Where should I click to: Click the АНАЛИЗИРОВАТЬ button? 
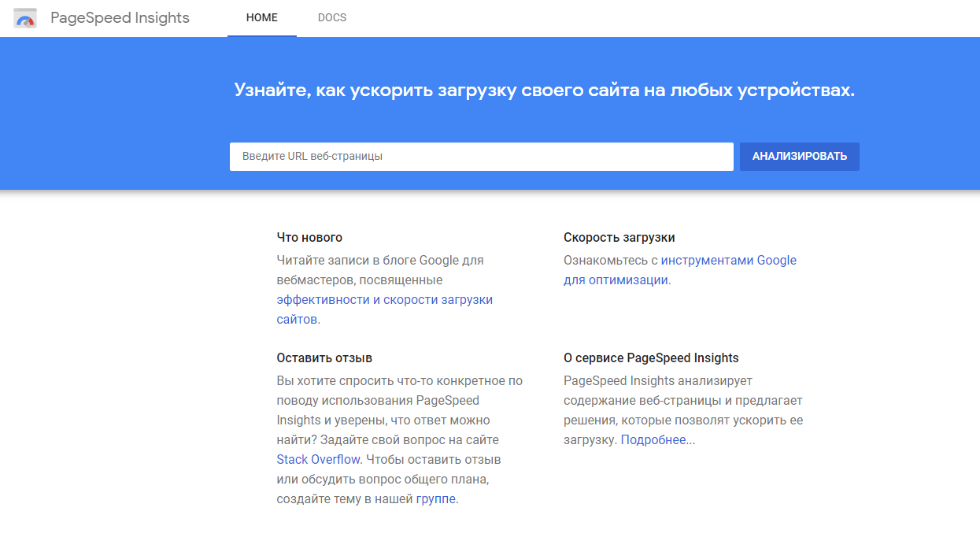pyautogui.click(x=800, y=157)
